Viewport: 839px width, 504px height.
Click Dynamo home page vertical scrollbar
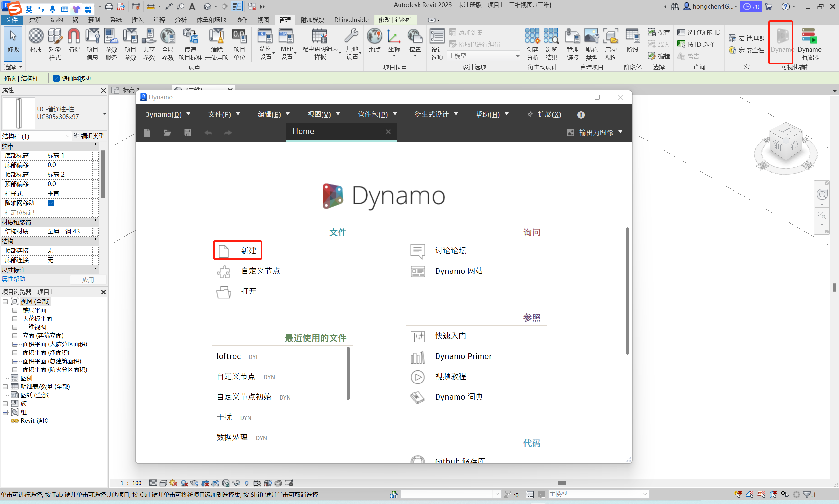coord(627,291)
